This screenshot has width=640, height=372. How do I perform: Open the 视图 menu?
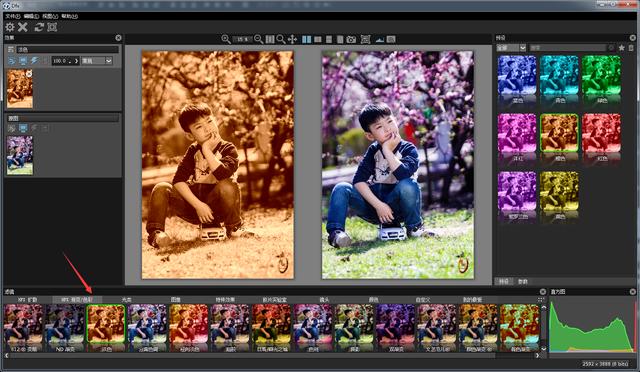pyautogui.click(x=50, y=16)
